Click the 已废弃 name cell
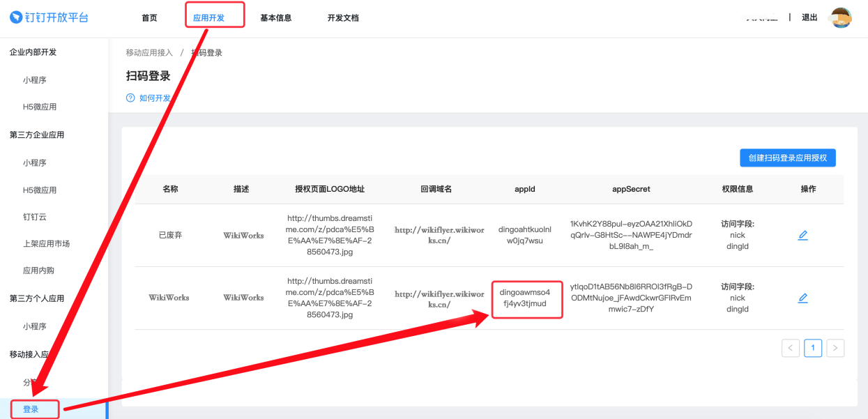The width and height of the screenshot is (868, 419). pyautogui.click(x=170, y=236)
